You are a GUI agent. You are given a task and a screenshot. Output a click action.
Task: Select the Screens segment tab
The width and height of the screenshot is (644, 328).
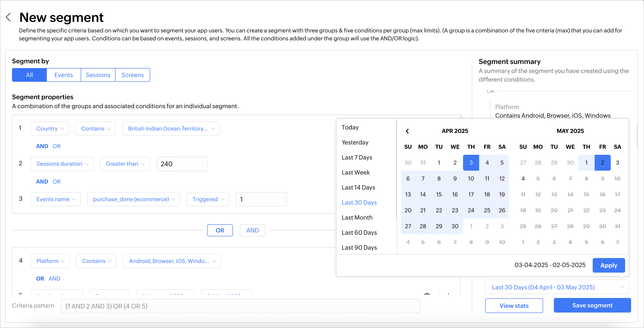(x=132, y=75)
